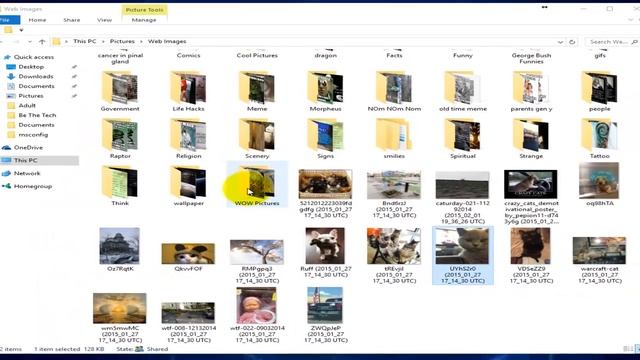The height and width of the screenshot is (360, 640).
Task: Click the WOW Pictures folder
Action: point(257,184)
